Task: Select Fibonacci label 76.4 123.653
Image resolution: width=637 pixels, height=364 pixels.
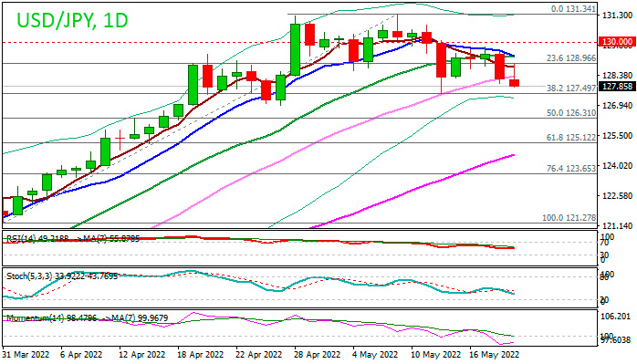Action: [x=571, y=168]
